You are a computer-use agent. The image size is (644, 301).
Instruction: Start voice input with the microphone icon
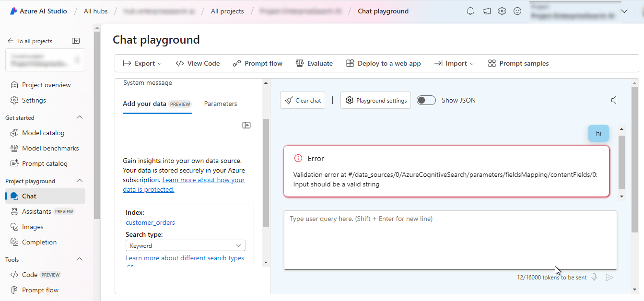pyautogui.click(x=594, y=277)
